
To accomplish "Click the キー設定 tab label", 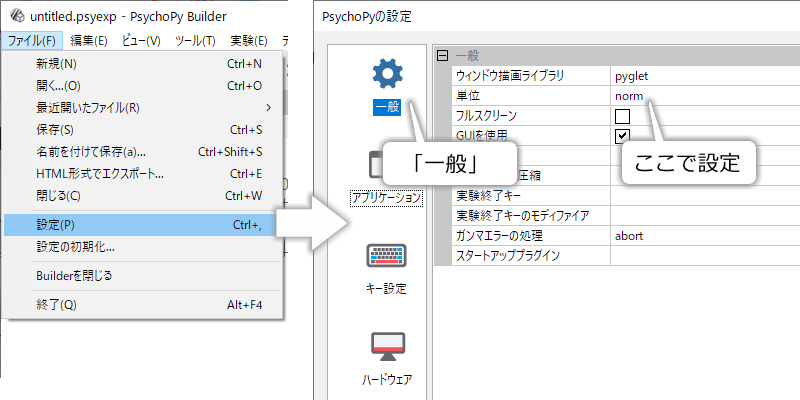I will (x=386, y=288).
